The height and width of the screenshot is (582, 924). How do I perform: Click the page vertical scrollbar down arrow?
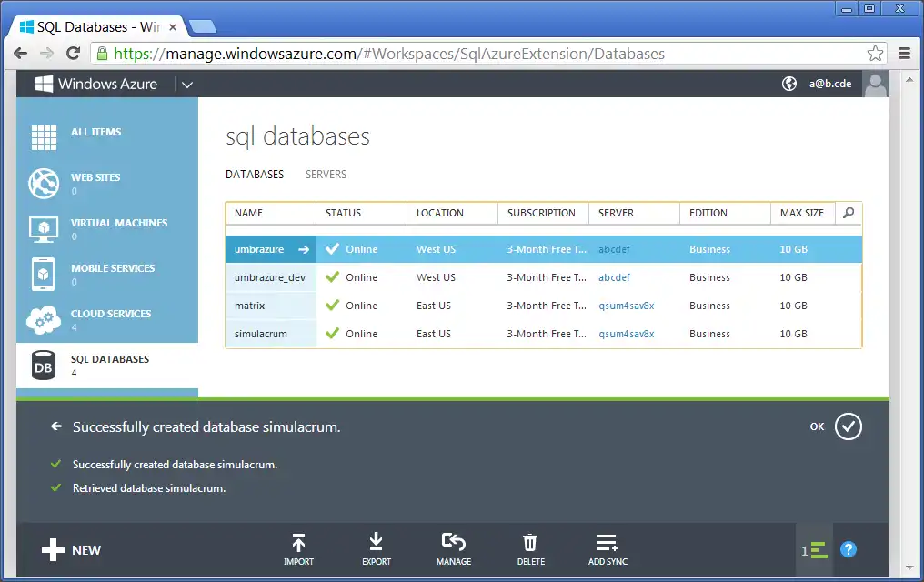tap(909, 567)
